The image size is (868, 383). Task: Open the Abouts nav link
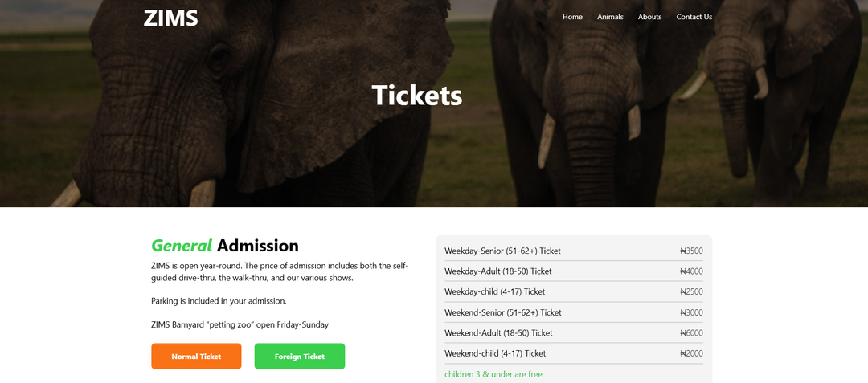[649, 17]
